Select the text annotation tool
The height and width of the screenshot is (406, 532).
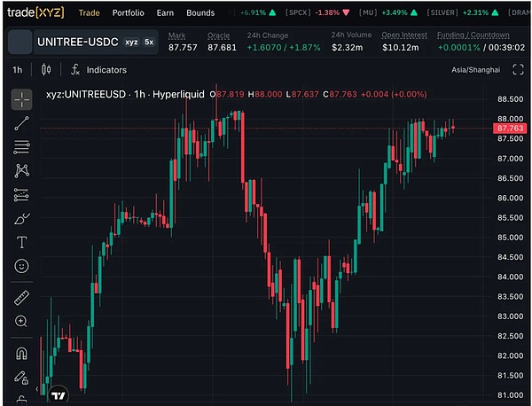21,242
